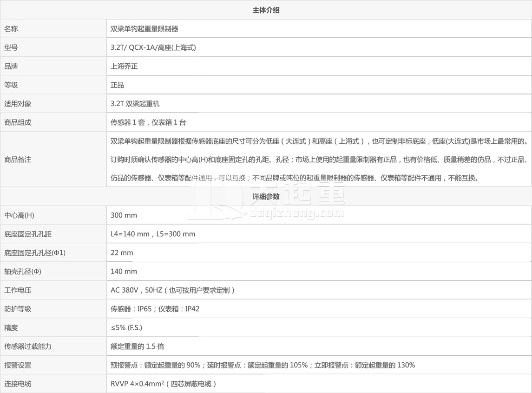The width and height of the screenshot is (532, 393).
Task: Click the value 300 mm
Action: (x=124, y=215)
